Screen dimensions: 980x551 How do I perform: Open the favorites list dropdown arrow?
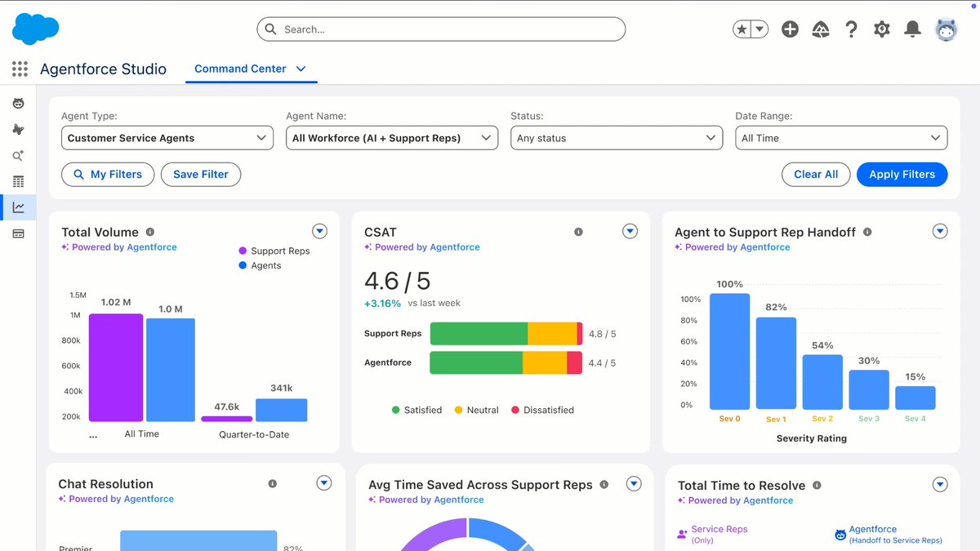[x=759, y=29]
